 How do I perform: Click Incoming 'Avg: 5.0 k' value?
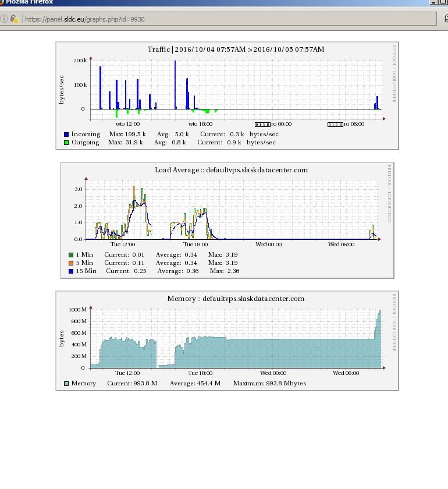(x=173, y=134)
